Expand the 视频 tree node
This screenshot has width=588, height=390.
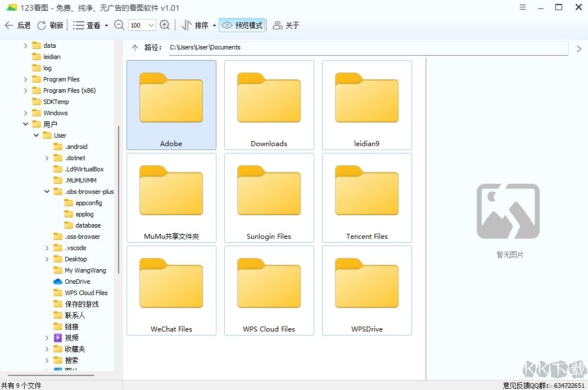[x=47, y=338]
